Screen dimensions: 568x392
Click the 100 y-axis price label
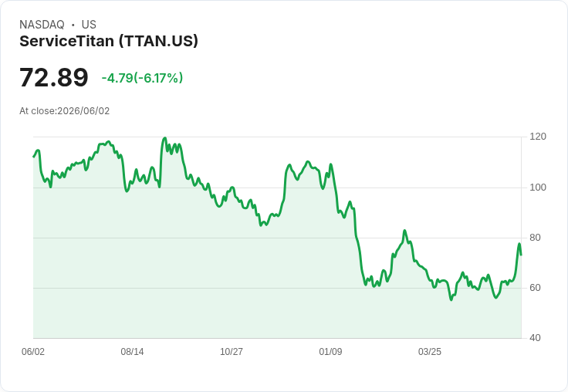pyautogui.click(x=538, y=188)
